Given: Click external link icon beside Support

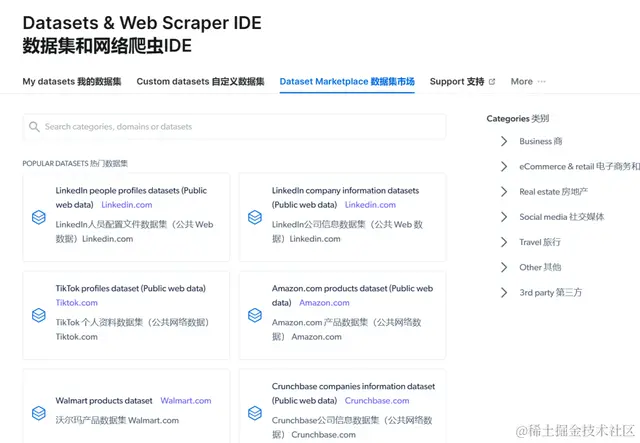Looking at the screenshot, I should (492, 82).
